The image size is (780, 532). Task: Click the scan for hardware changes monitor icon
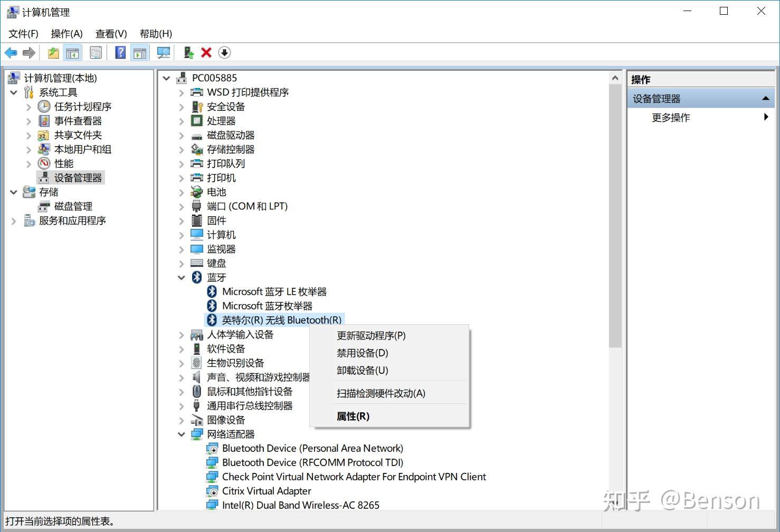[164, 53]
